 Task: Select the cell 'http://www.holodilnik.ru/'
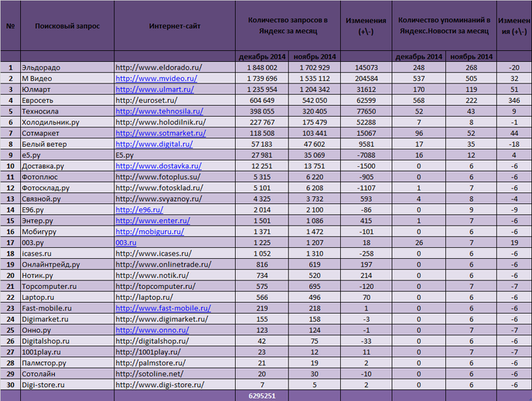[175, 122]
